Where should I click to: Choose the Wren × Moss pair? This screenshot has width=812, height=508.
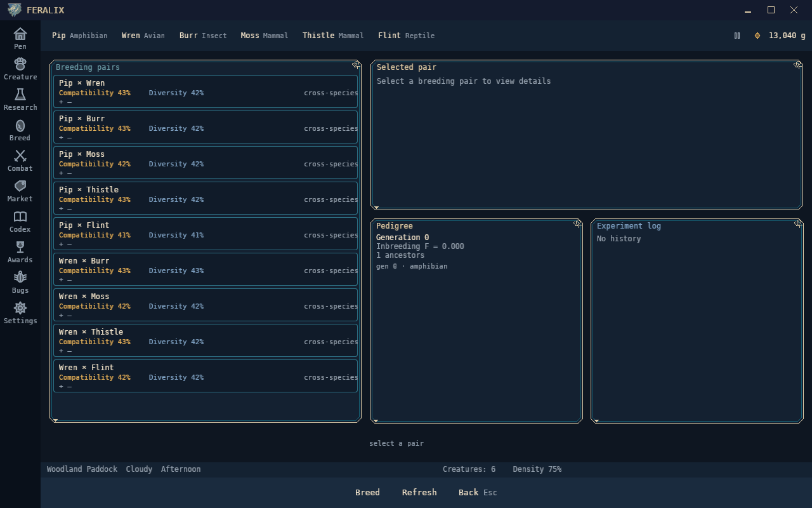[x=206, y=305]
